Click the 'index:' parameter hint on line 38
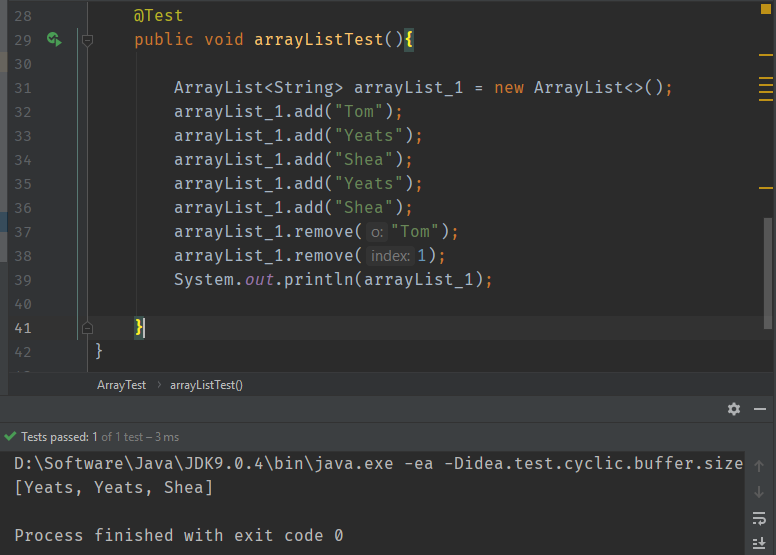This screenshot has height=555, width=776. tap(390, 255)
